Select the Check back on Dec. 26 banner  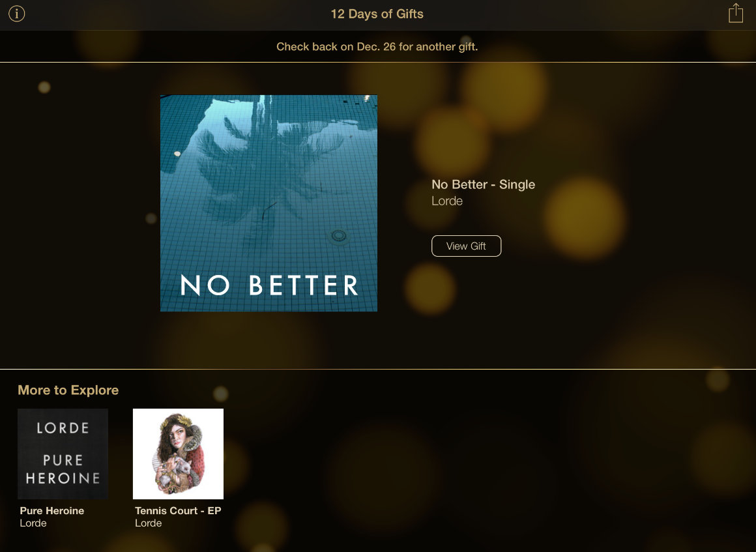pos(377,47)
